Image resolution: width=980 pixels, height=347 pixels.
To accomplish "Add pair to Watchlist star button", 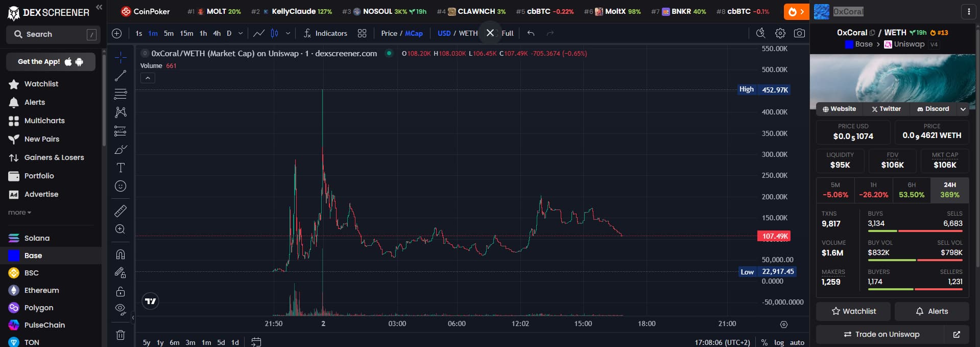I will (853, 311).
